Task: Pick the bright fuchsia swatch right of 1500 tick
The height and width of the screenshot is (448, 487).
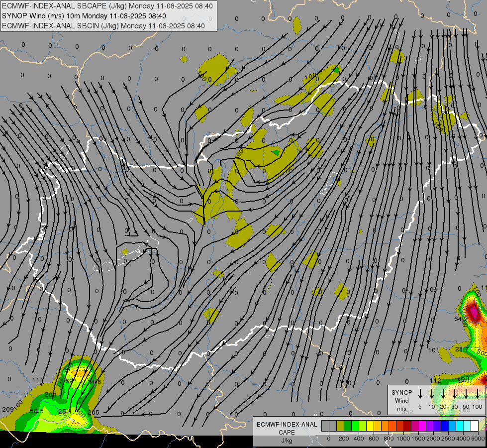Action: point(422,426)
